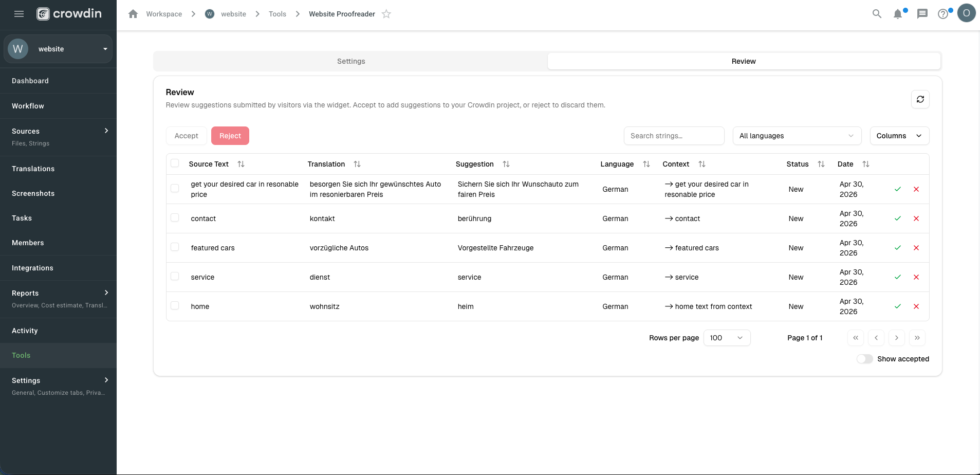Open the messages chat icon

(922, 14)
